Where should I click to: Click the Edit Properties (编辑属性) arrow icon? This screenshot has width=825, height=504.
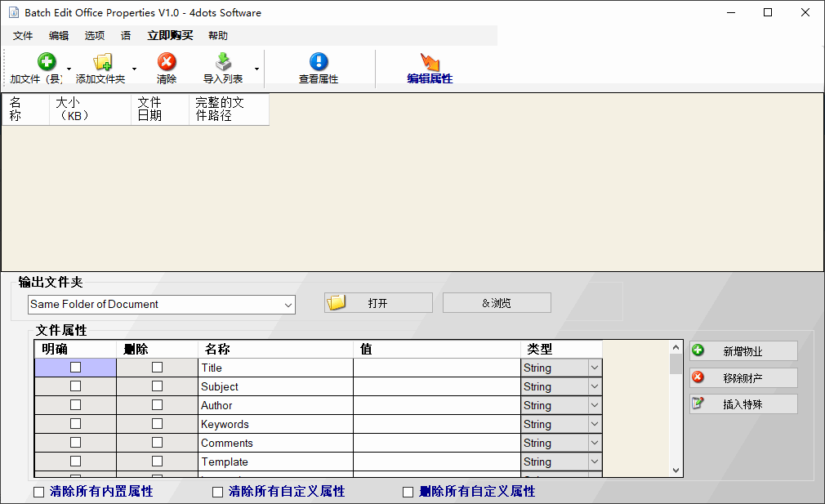pyautogui.click(x=430, y=61)
